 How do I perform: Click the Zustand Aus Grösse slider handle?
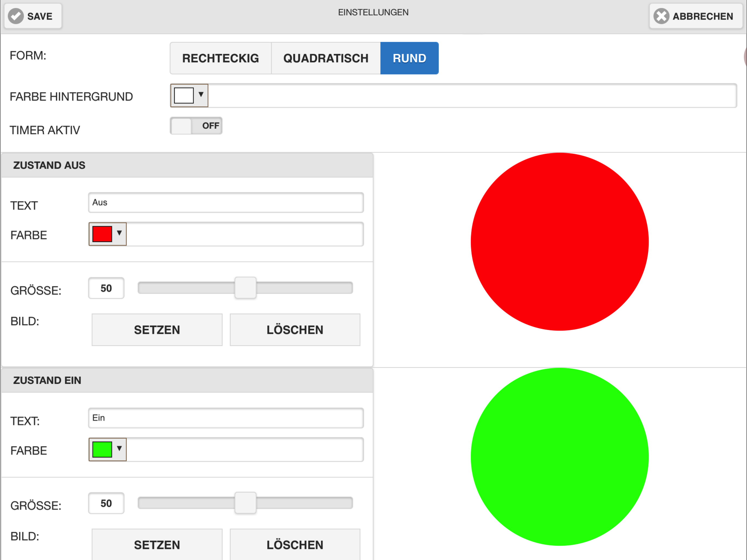(246, 288)
